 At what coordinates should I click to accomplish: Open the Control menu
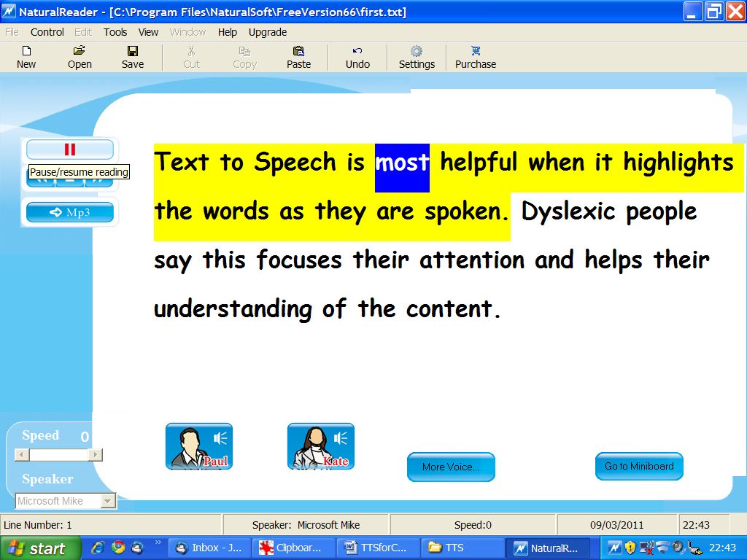(x=47, y=32)
